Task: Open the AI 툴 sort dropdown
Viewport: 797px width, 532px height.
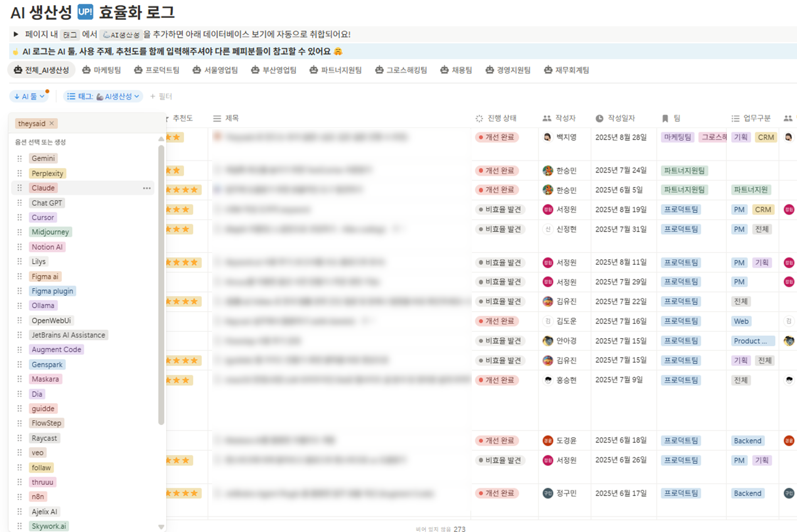Action: pos(29,96)
